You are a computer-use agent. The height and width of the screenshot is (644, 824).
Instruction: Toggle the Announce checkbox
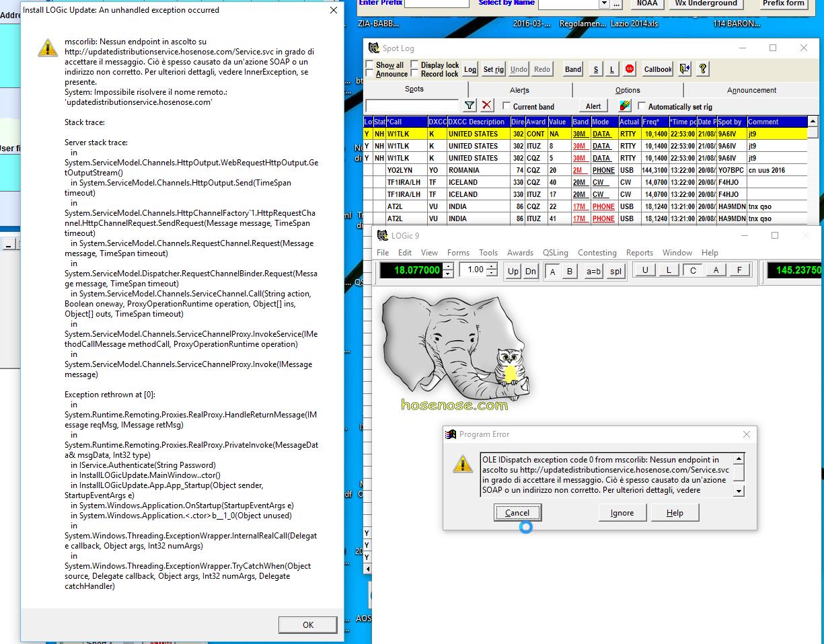click(x=369, y=74)
